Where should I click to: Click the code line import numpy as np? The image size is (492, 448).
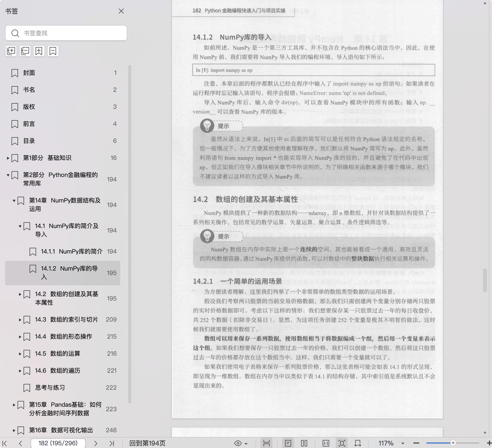(231, 70)
